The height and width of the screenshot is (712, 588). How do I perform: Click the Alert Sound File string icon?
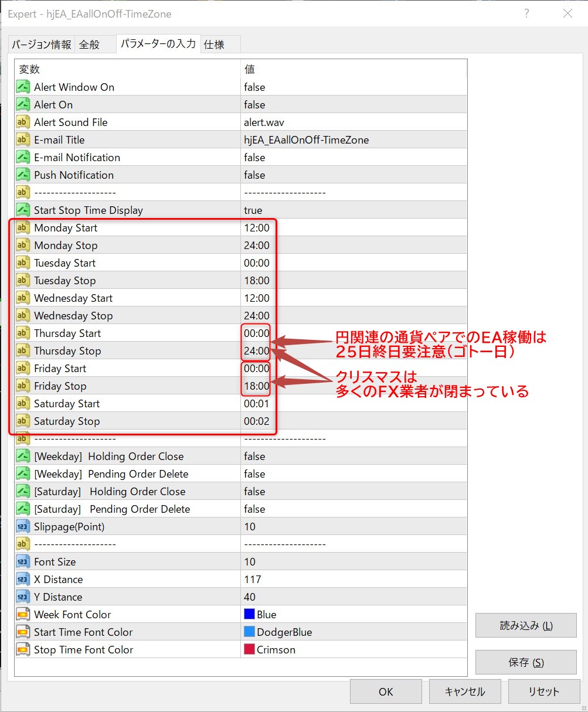pyautogui.click(x=23, y=122)
